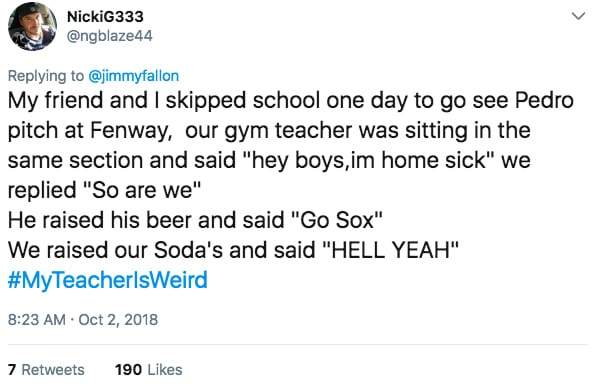Image resolution: width=597 pixels, height=391 pixels.
Task: Click the tweet line mentioning Fenway
Action: point(269,131)
